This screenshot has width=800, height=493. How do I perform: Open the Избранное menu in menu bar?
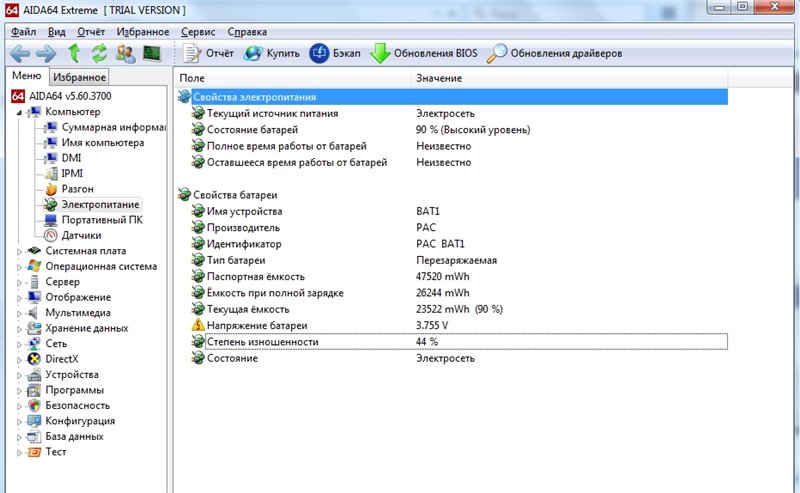click(143, 32)
